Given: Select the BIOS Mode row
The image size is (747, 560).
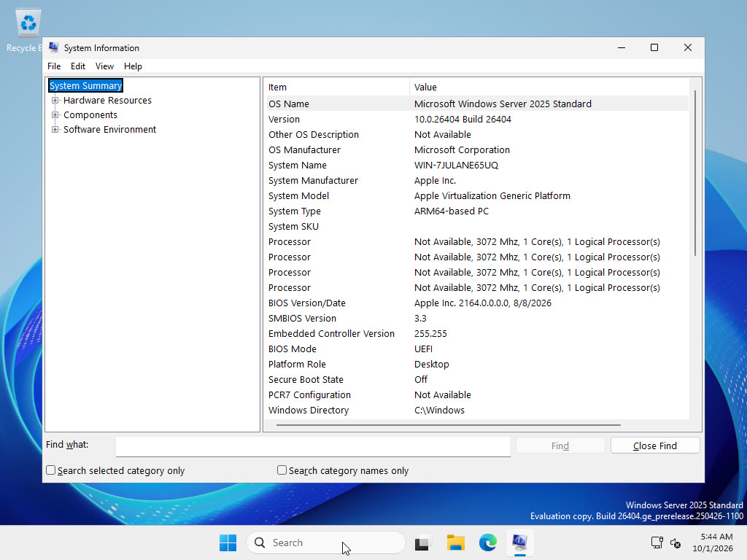Looking at the screenshot, I should point(477,349).
